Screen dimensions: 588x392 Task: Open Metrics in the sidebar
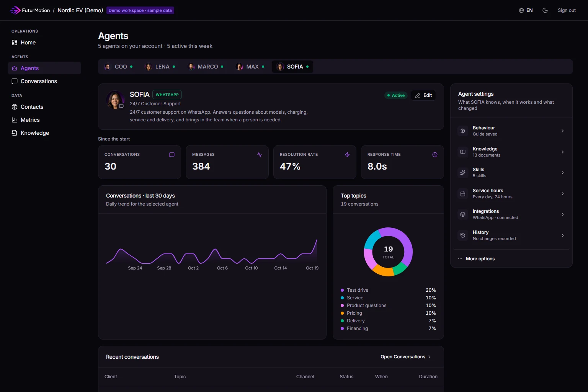44,120
